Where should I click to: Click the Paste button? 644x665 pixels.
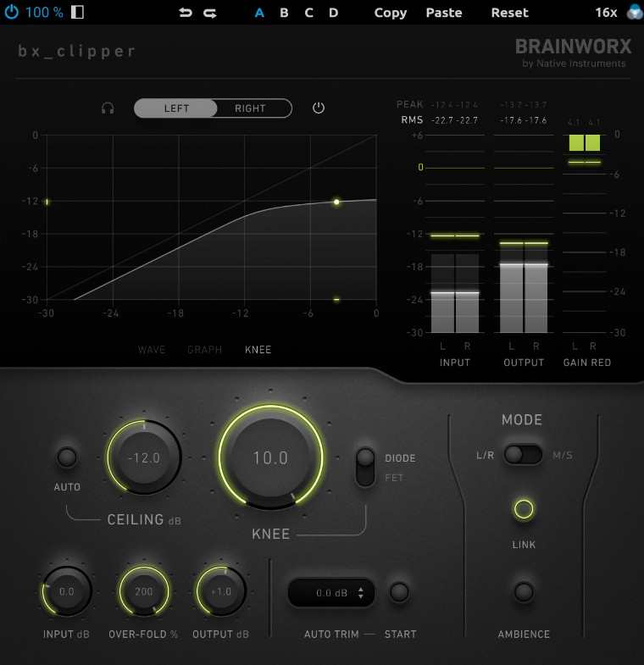[444, 13]
